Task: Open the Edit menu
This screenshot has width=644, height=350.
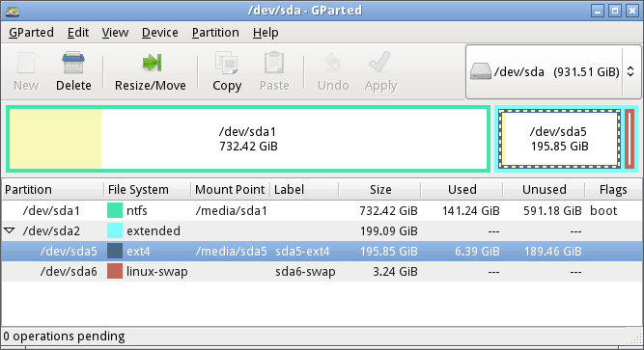Action: point(78,33)
